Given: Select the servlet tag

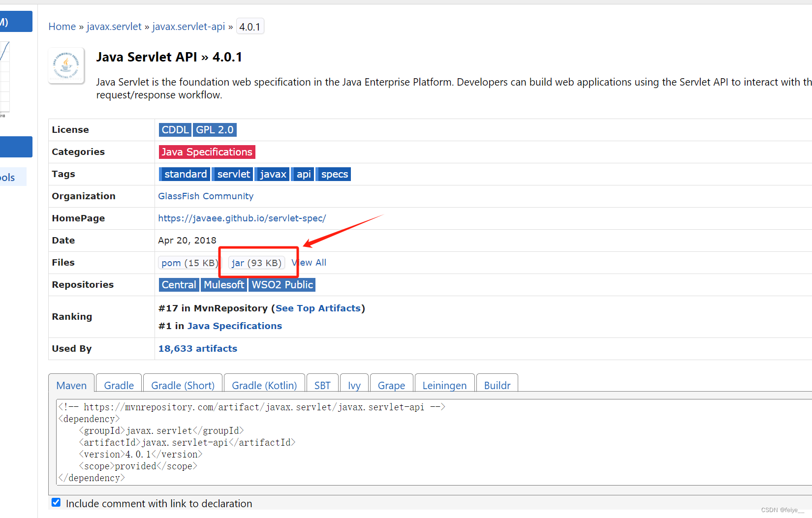Looking at the screenshot, I should click(233, 174).
